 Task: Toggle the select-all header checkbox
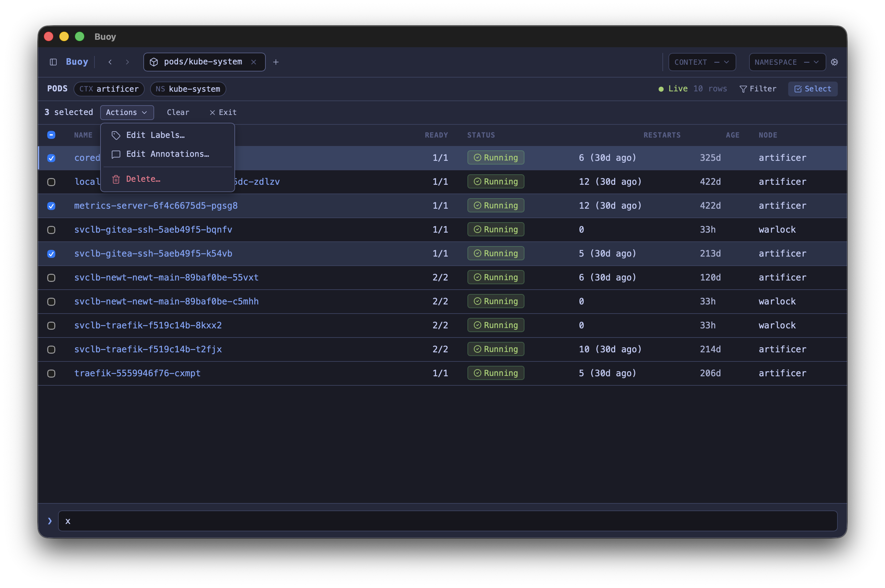point(51,135)
